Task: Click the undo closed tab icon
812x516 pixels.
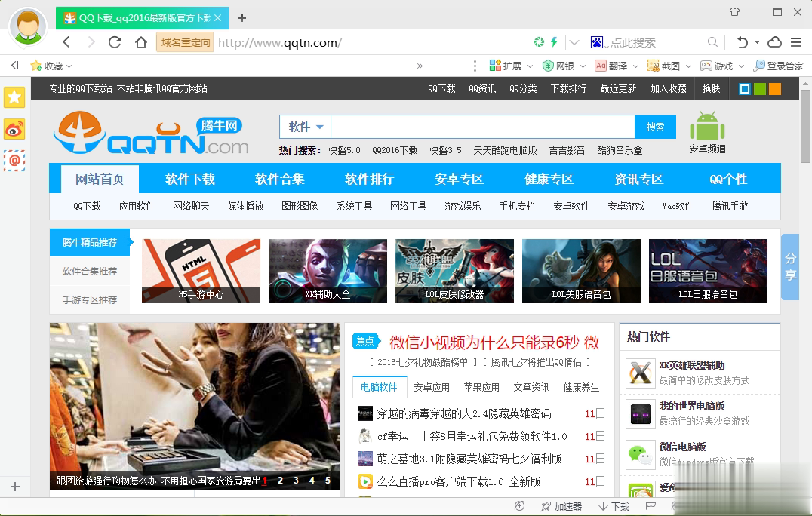Action: (x=742, y=42)
